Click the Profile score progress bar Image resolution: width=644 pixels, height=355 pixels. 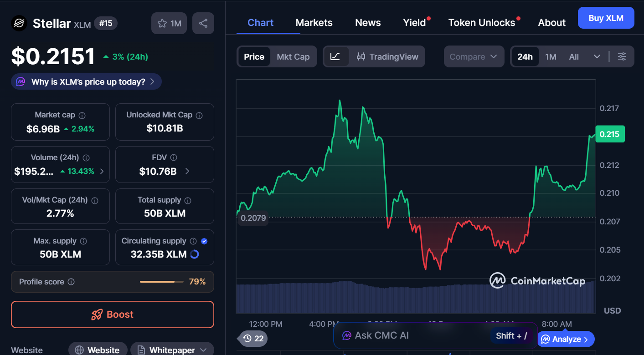161,282
